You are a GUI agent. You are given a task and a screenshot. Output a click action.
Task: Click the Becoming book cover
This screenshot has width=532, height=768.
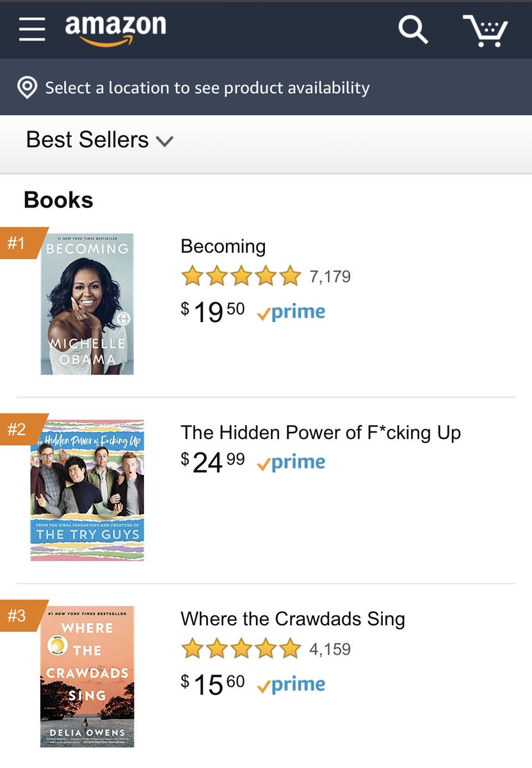[87, 304]
